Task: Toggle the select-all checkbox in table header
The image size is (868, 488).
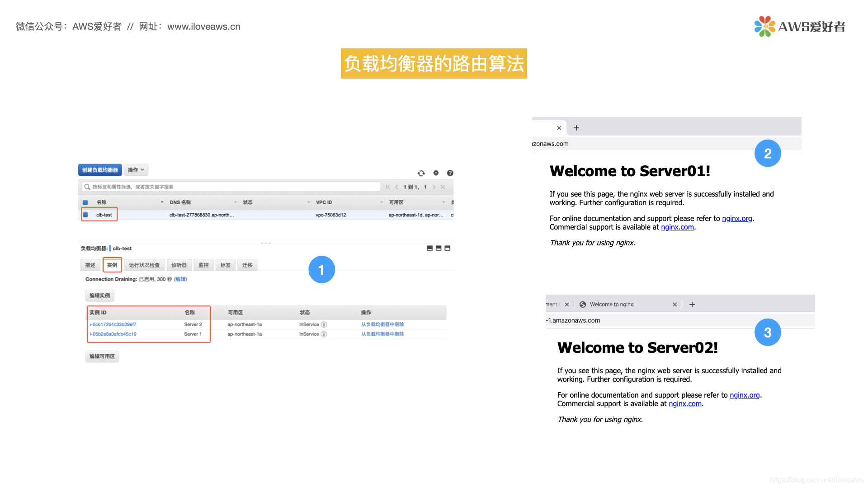Action: (x=85, y=202)
